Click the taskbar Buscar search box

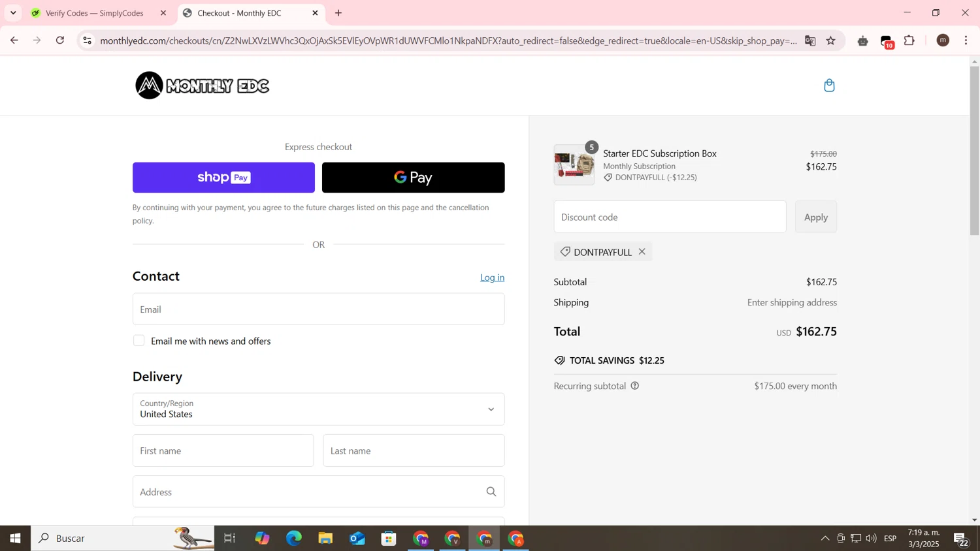click(x=123, y=539)
